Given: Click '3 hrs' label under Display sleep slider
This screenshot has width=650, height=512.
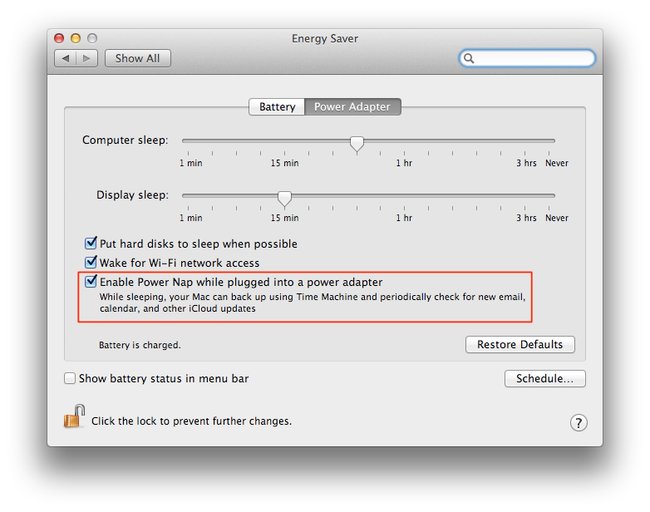Looking at the screenshot, I should click(x=526, y=218).
